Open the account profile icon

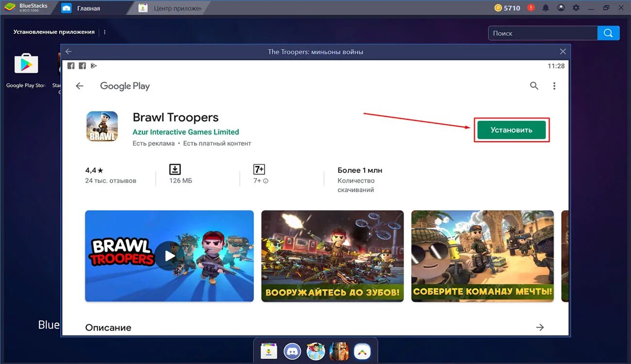tap(561, 8)
